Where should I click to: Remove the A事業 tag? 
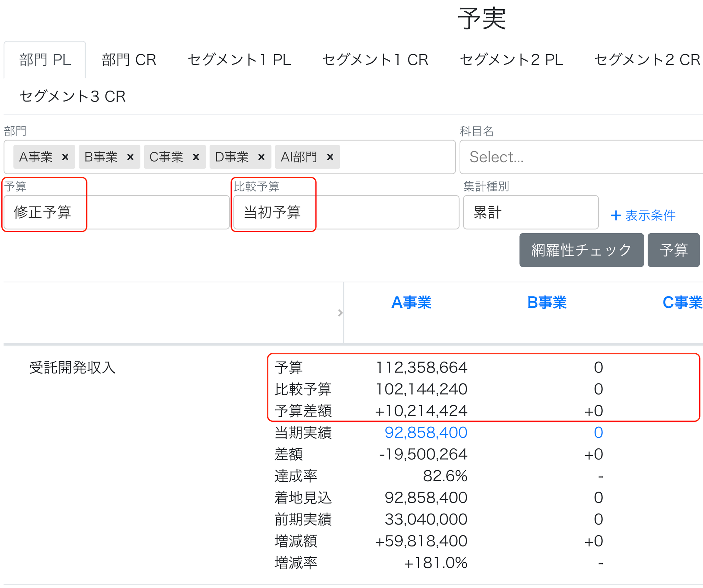pyautogui.click(x=65, y=157)
